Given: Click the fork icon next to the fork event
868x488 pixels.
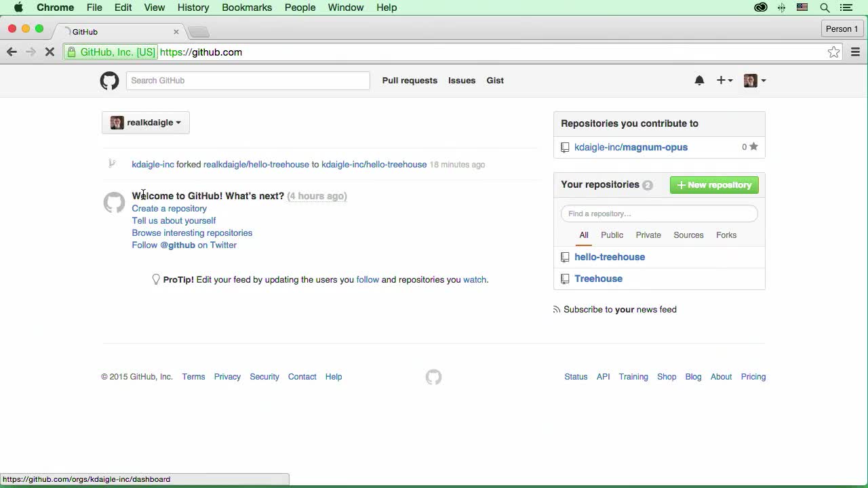Looking at the screenshot, I should pyautogui.click(x=112, y=163).
